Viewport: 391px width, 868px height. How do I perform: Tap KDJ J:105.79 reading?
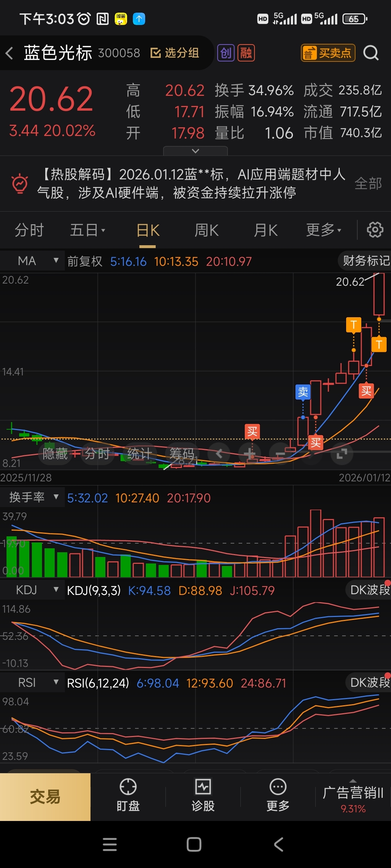[x=252, y=591]
